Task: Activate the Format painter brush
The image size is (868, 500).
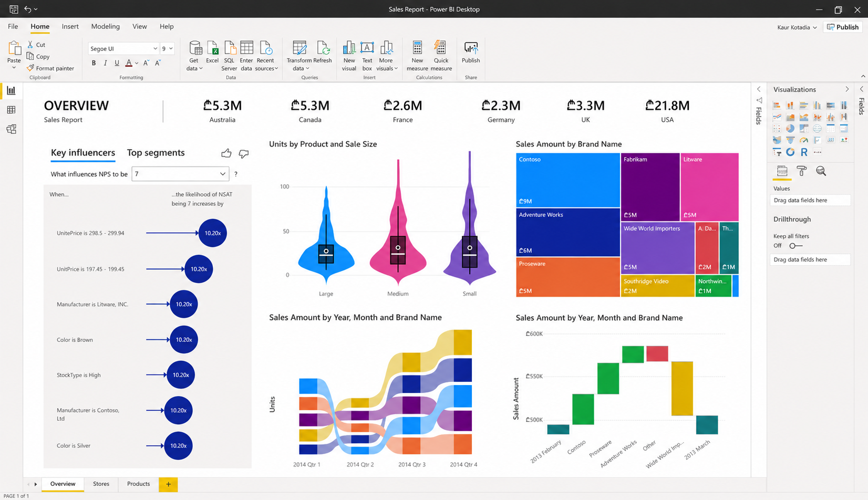Action: 30,68
